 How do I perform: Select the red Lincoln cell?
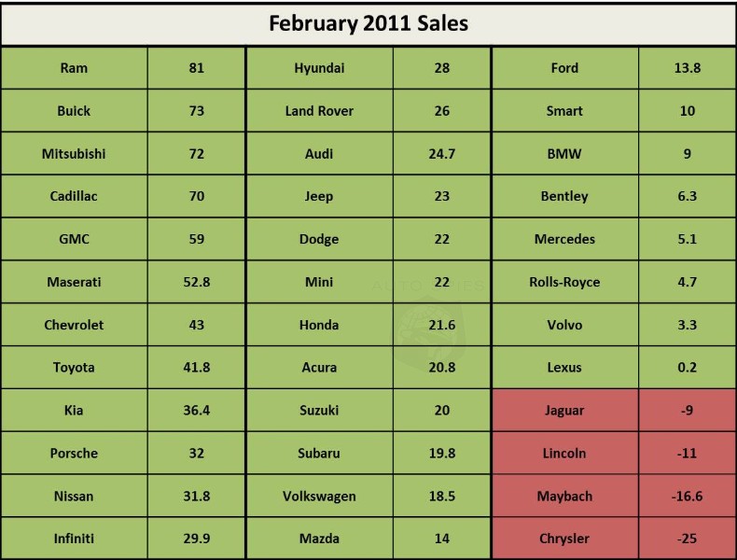(x=564, y=454)
